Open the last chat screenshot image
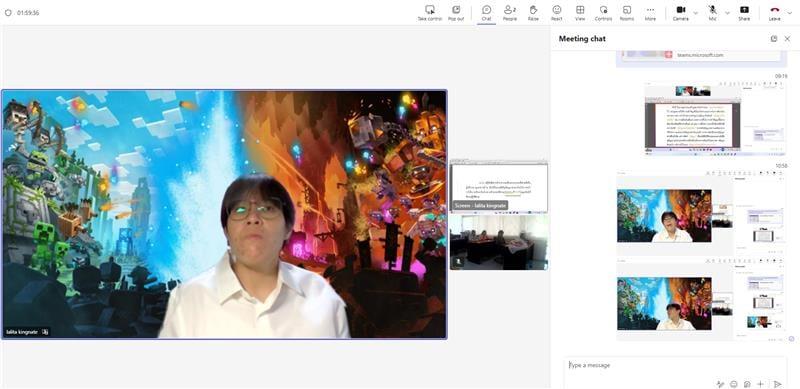The image size is (800, 389). point(701,300)
